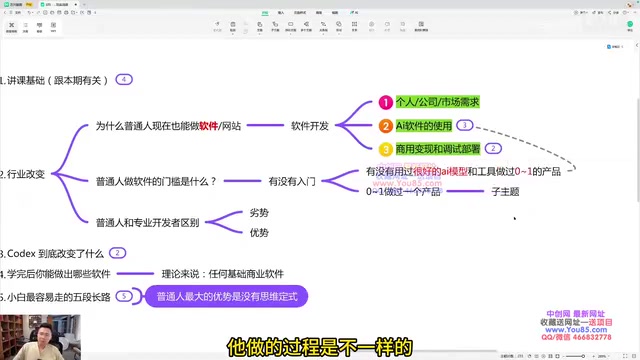Open find and replace tool
The width and height of the screenshot is (640, 360).
tap(421, 26)
